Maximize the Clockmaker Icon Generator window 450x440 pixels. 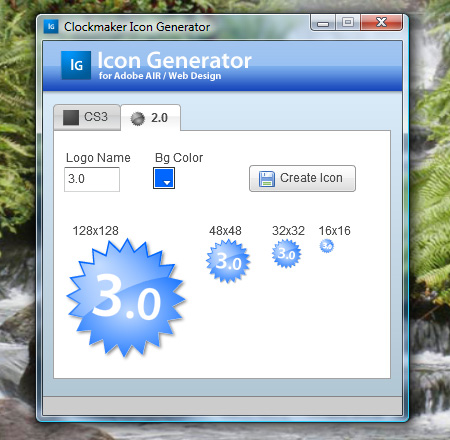pyautogui.click(x=348, y=23)
